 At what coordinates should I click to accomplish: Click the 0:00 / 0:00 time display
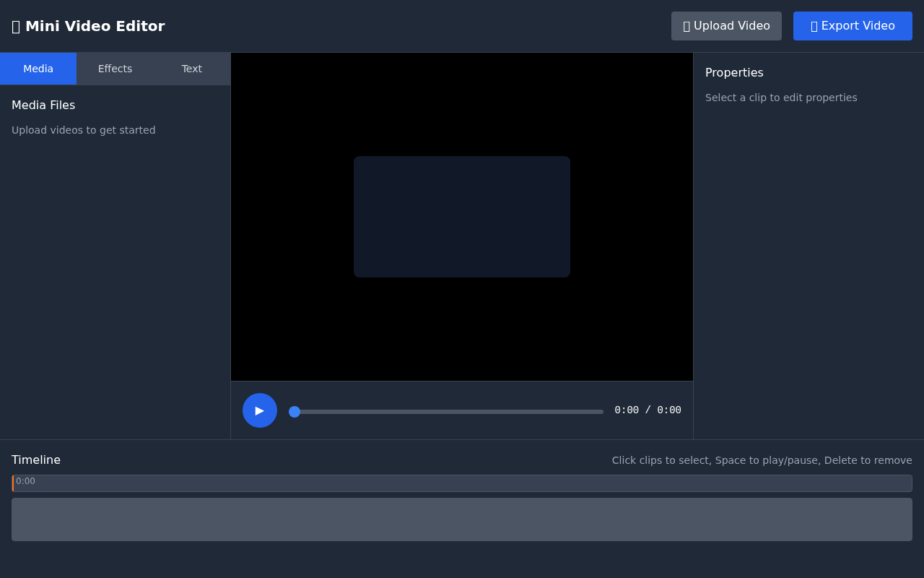648,410
